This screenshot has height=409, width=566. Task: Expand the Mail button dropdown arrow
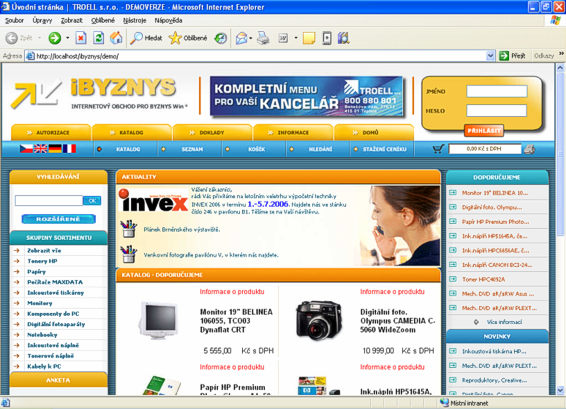pyautogui.click(x=251, y=38)
